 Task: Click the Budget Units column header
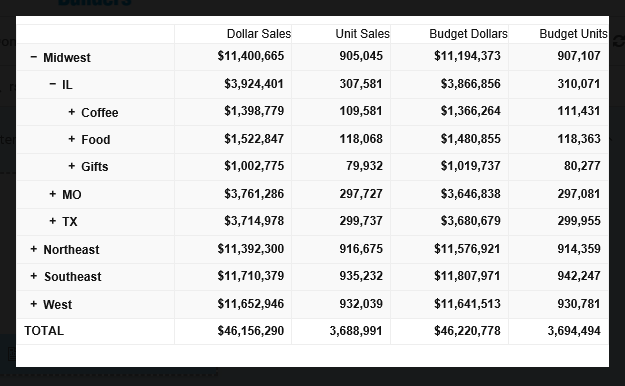pos(573,34)
